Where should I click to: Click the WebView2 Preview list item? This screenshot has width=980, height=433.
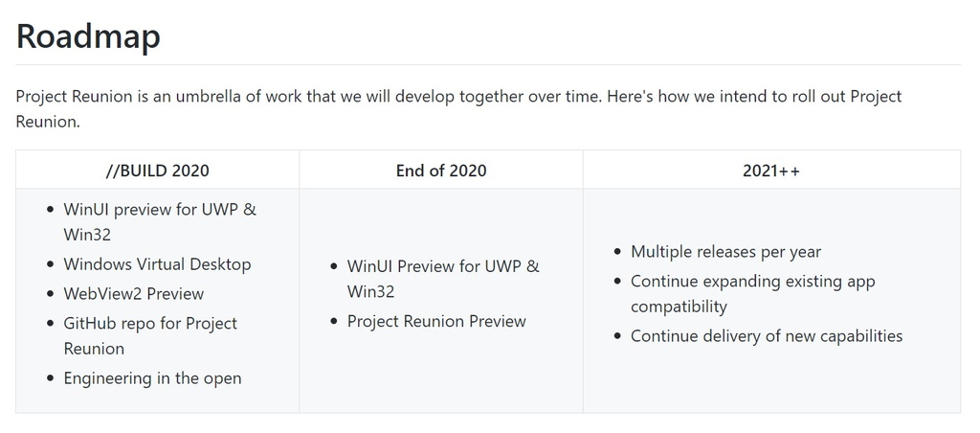pyautogui.click(x=134, y=293)
